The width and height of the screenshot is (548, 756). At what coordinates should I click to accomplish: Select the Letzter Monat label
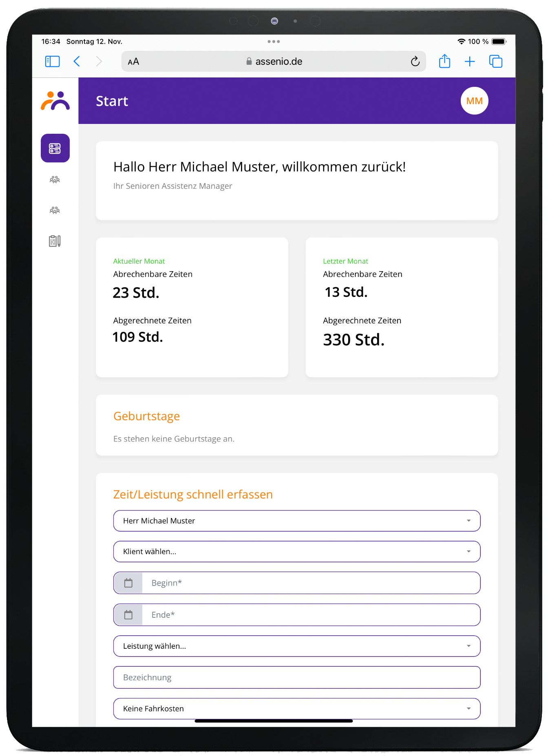(x=345, y=261)
